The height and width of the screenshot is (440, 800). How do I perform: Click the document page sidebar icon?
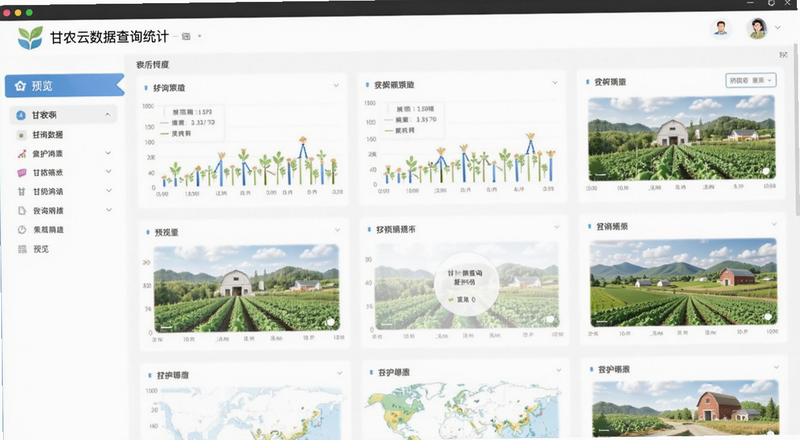coord(22,210)
